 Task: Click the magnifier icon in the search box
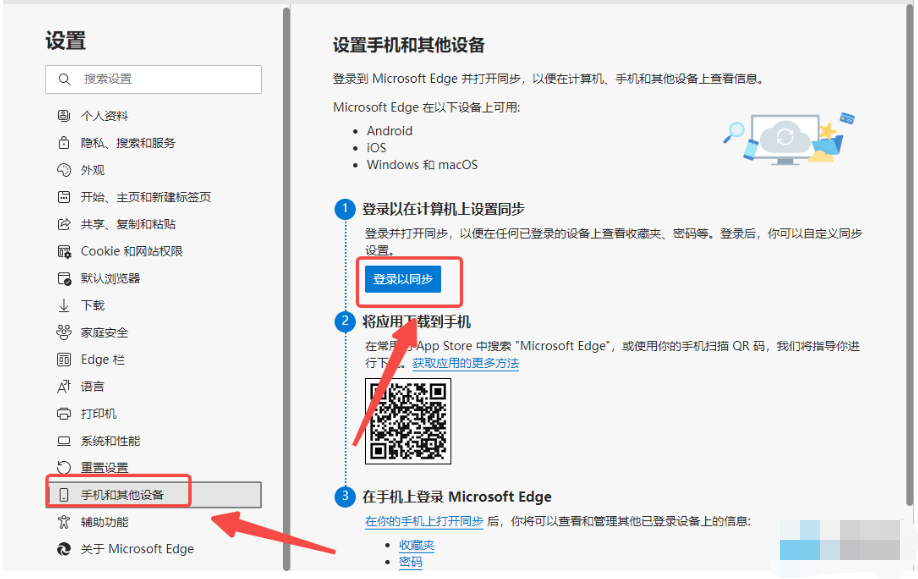tap(64, 79)
